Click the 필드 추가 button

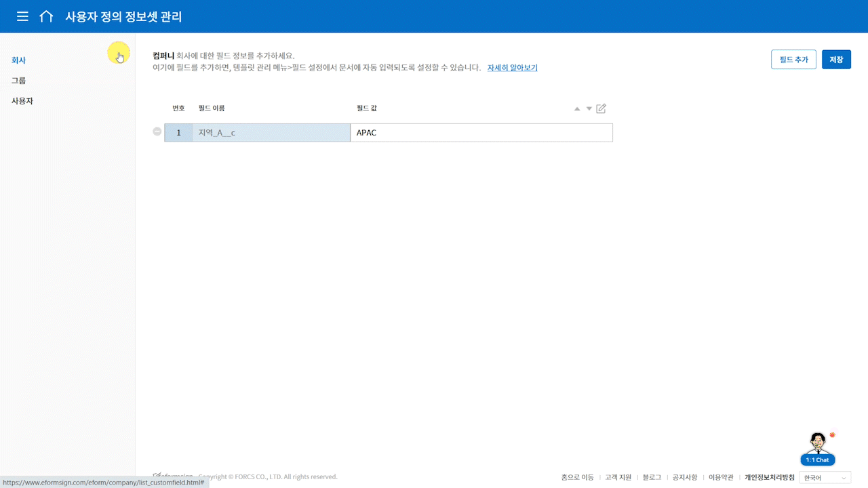click(793, 60)
